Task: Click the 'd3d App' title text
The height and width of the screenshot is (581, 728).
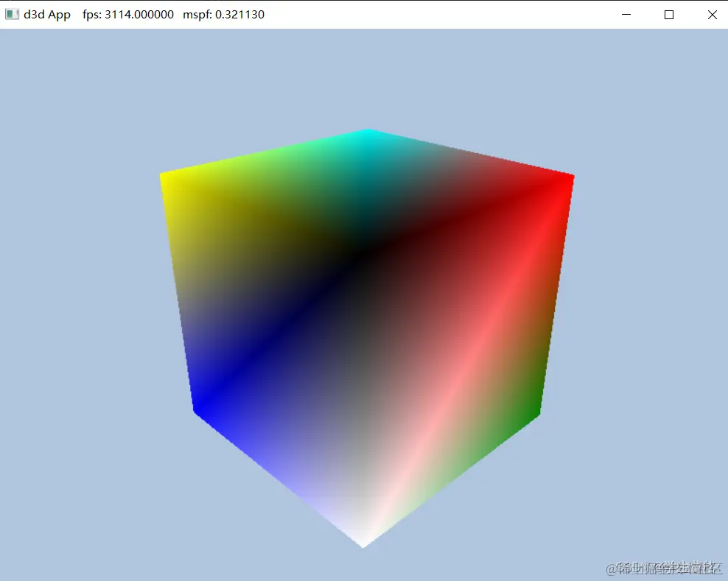Action: click(x=47, y=15)
